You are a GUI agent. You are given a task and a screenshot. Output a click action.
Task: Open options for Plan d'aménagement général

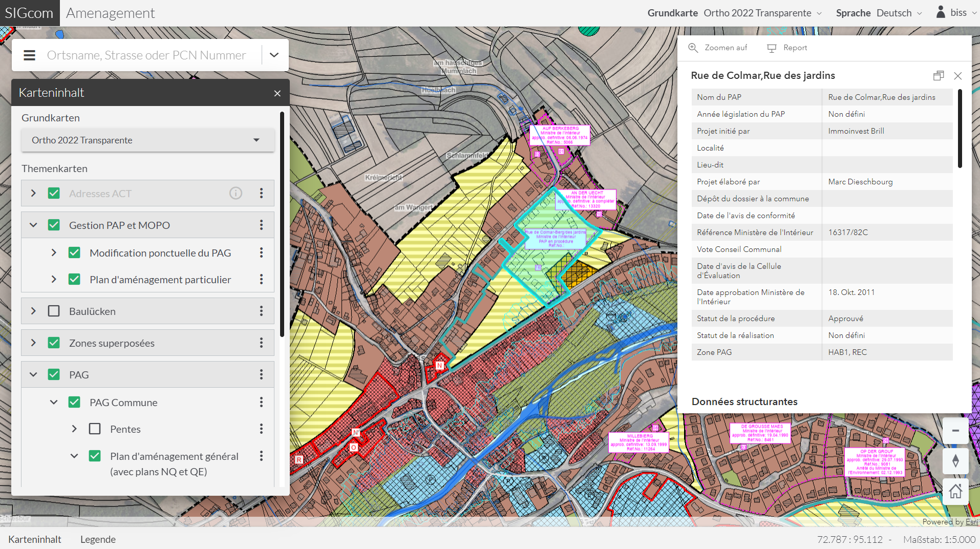(x=261, y=456)
